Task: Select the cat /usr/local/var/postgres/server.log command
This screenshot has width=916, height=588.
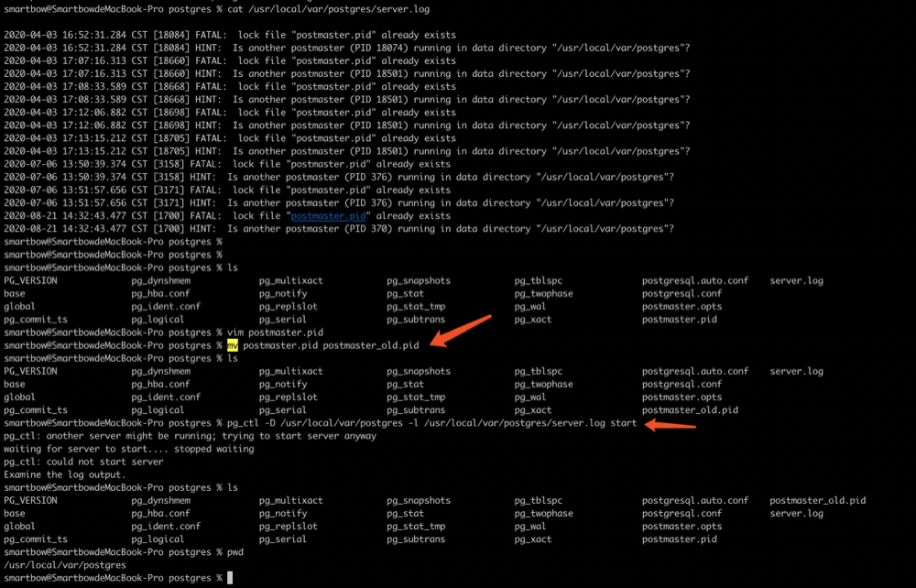Action: coord(328,9)
